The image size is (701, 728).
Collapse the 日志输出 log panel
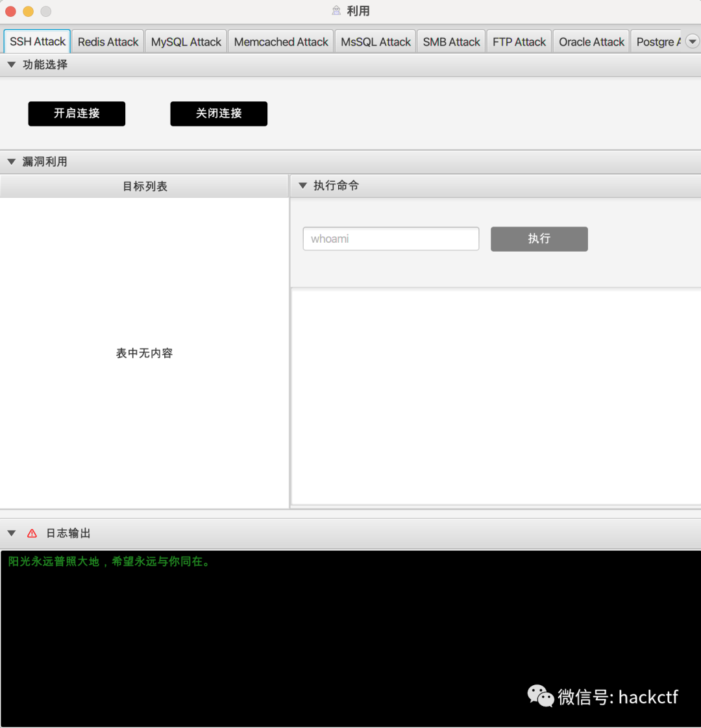click(x=11, y=533)
